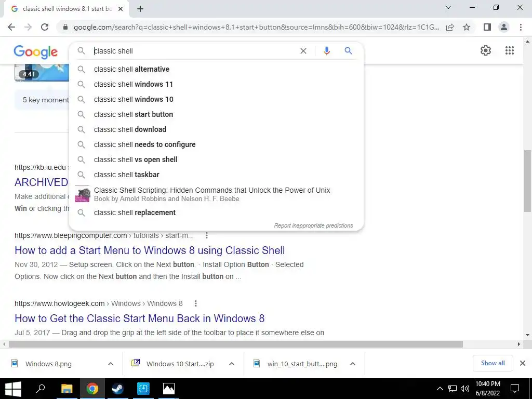Click the scroll right arrow

point(519,344)
